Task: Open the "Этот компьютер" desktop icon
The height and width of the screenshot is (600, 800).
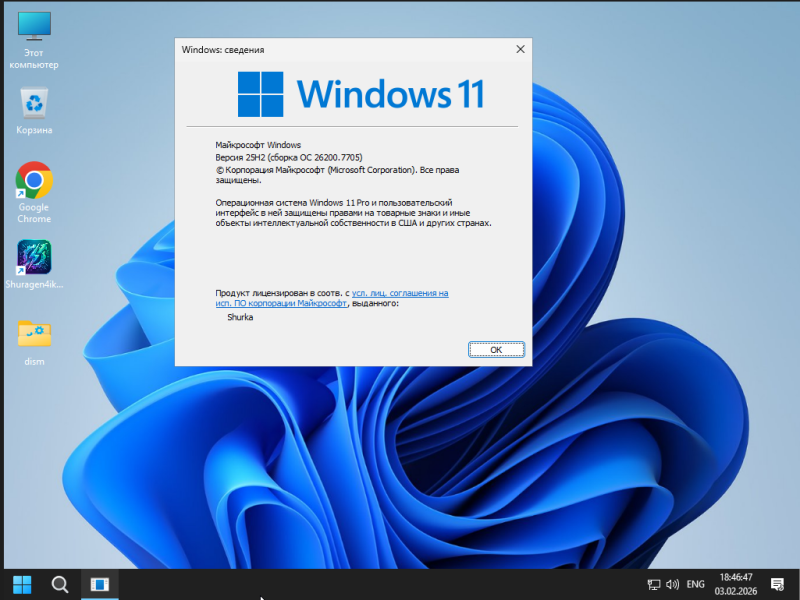Action: (x=34, y=31)
